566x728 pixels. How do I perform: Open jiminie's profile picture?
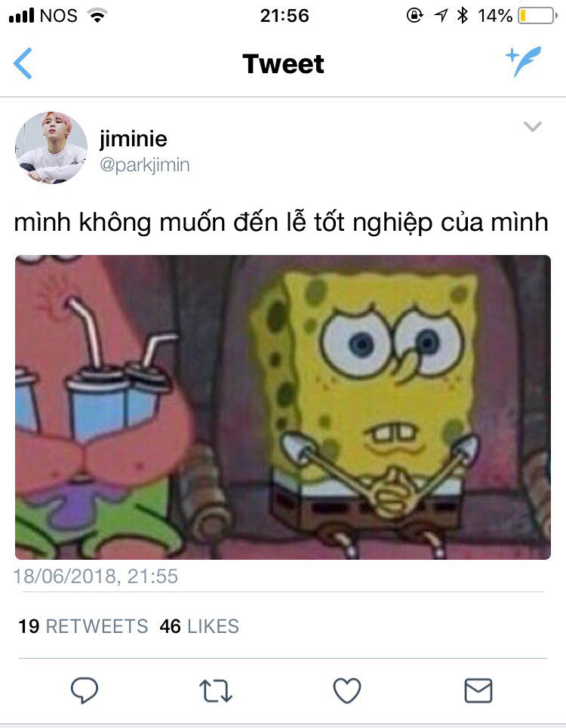(51, 148)
